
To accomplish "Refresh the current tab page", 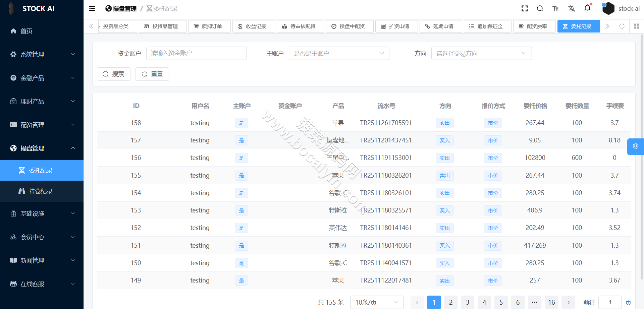I will [622, 26].
